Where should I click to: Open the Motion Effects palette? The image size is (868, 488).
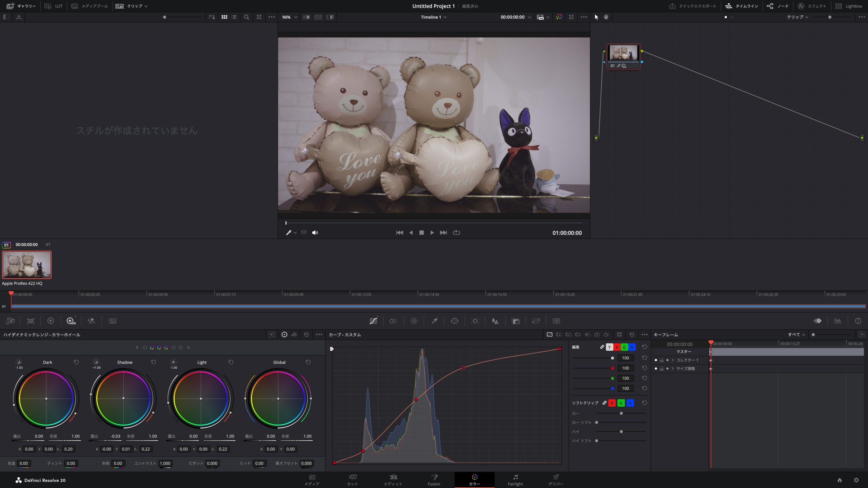(112, 321)
